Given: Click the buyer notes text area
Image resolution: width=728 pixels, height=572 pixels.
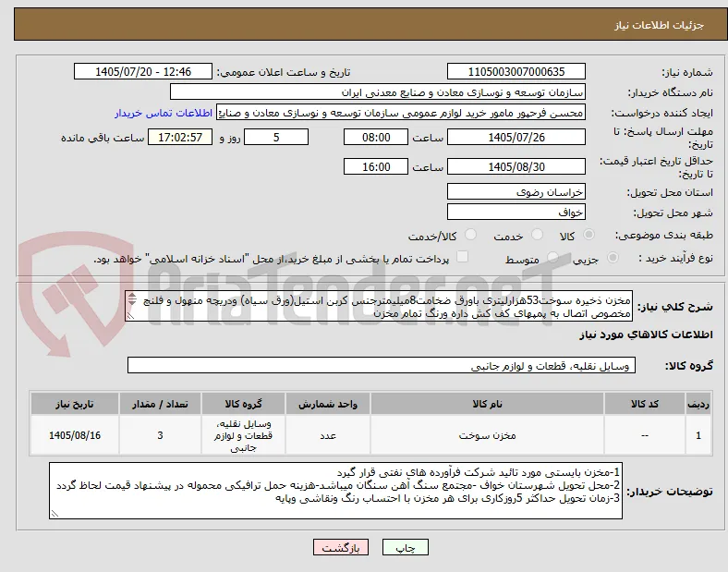Looking at the screenshot, I should click(335, 491).
